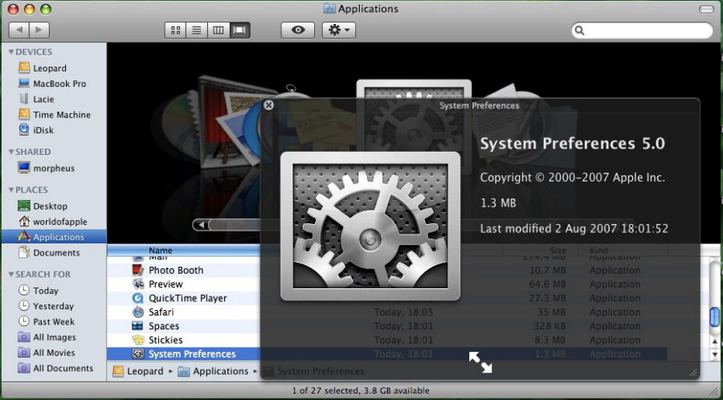Viewport: 723px width, 400px height.
Task: Click the Quick Look eye button
Action: [298, 30]
